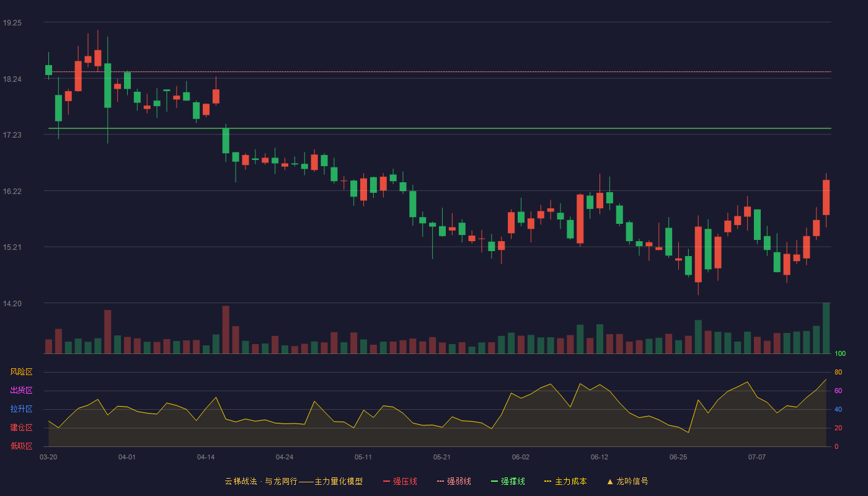Click the 风险区 zone label
868x496 pixels.
tap(21, 372)
